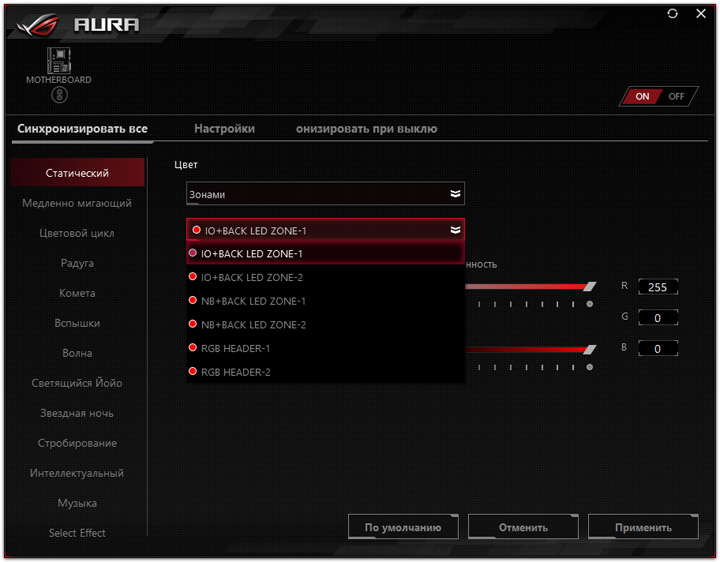The width and height of the screenshot is (720, 562).
Task: Open the Синхронизировать все tab
Action: tap(82, 129)
